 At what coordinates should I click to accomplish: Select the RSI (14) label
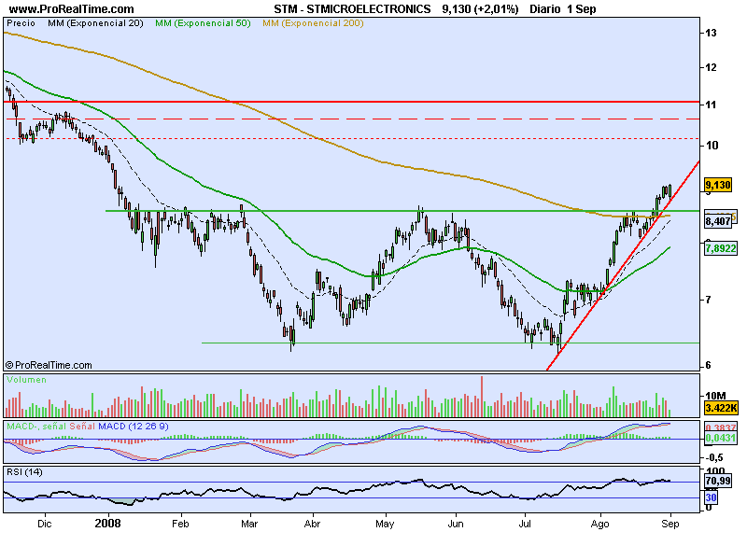tap(24, 472)
